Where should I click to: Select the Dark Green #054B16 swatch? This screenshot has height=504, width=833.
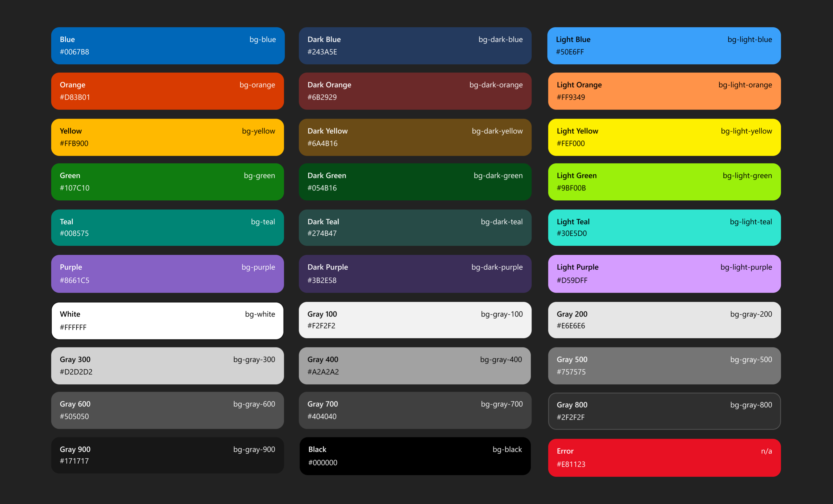[415, 182]
